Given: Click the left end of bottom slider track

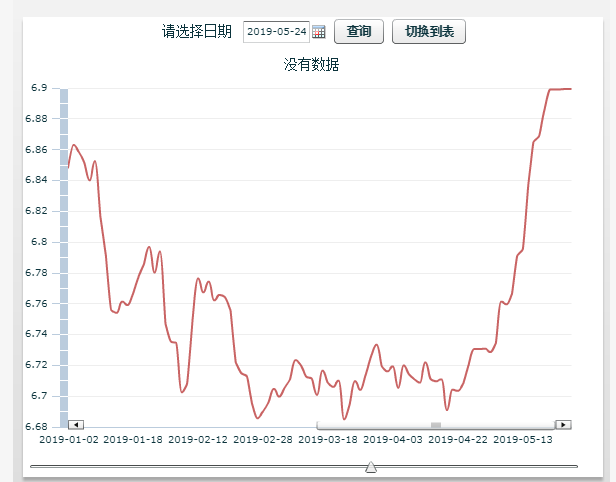Looking at the screenshot, I should [x=34, y=466].
